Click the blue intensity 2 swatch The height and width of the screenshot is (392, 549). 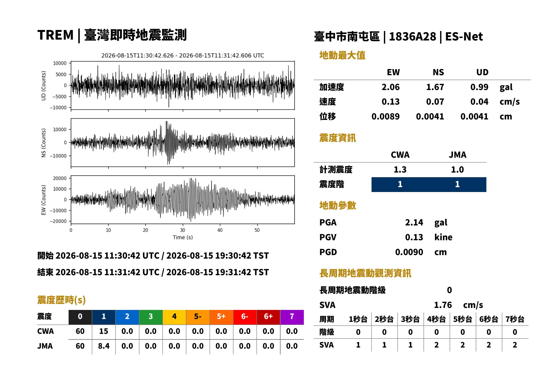(127, 317)
